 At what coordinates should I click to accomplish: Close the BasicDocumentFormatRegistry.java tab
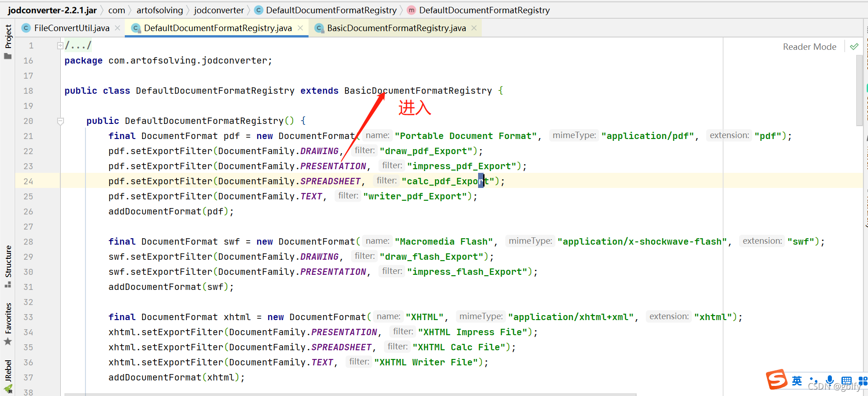click(x=474, y=28)
